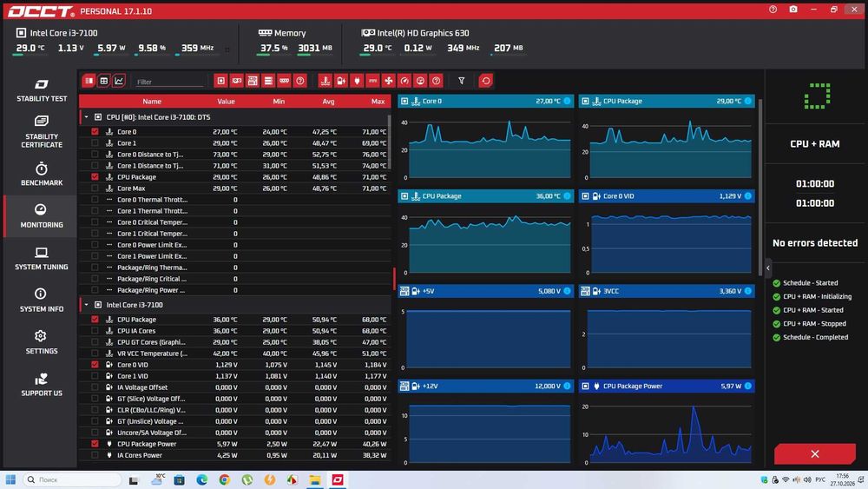Viewport: 868px width, 489px height.
Task: Uncheck the Core 0 VID checkbox
Action: pyautogui.click(x=95, y=365)
